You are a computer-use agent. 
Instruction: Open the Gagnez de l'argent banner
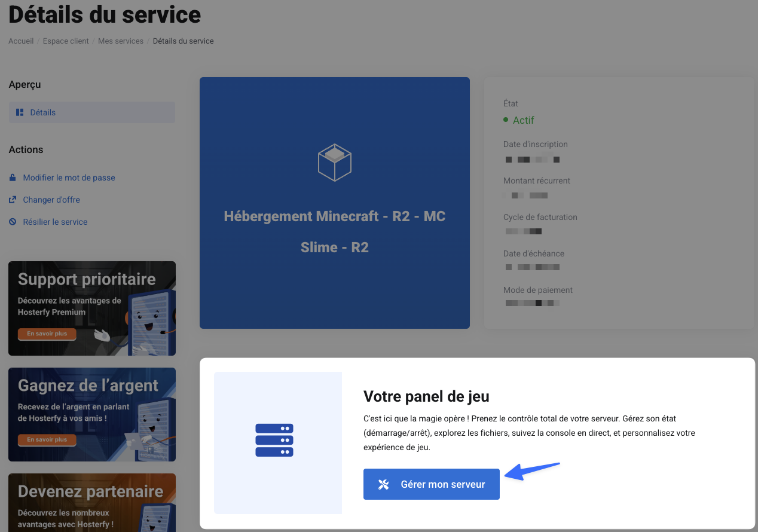pyautogui.click(x=92, y=414)
